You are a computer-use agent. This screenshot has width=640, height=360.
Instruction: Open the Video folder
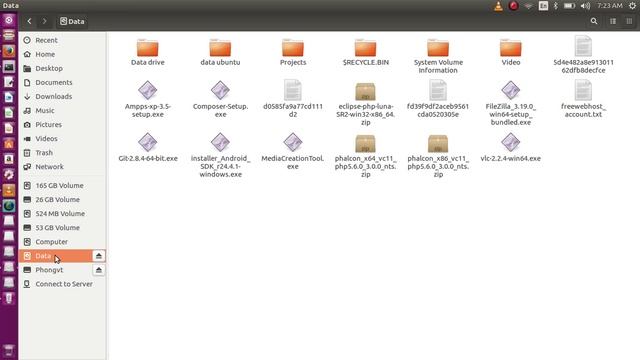click(511, 52)
